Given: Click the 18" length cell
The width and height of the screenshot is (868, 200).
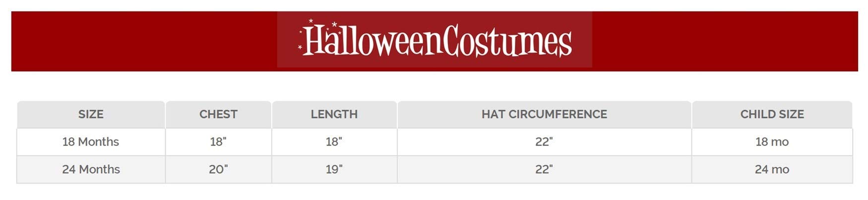Looking at the screenshot, I should click(334, 142).
